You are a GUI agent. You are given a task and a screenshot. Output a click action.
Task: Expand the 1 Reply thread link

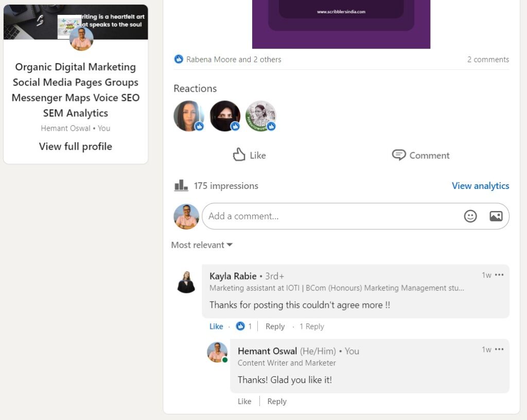tap(311, 326)
